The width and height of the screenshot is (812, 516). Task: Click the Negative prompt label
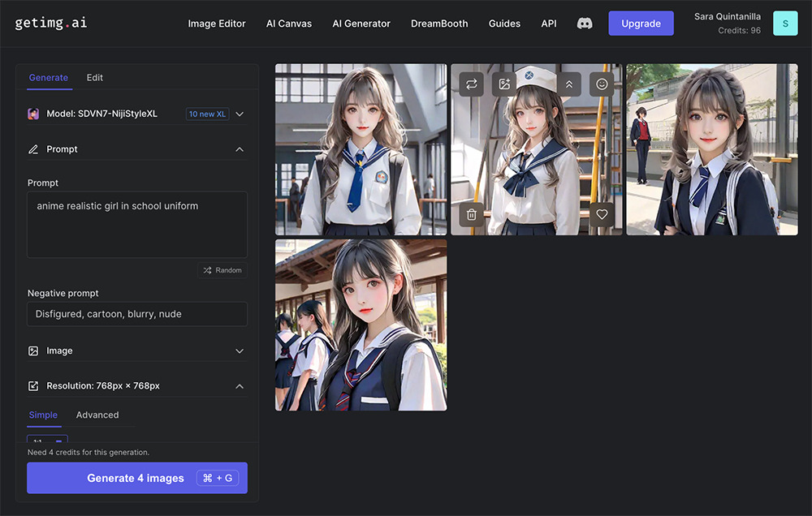point(63,294)
